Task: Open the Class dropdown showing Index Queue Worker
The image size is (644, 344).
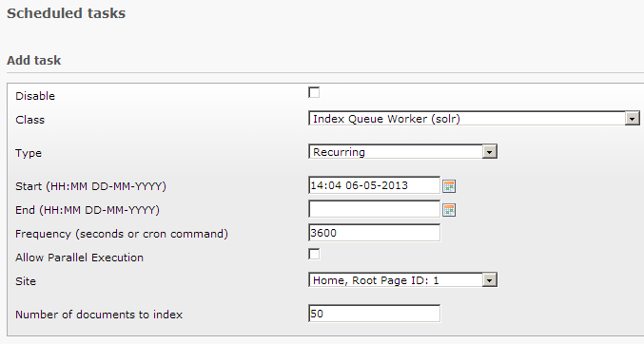Action: 474,119
